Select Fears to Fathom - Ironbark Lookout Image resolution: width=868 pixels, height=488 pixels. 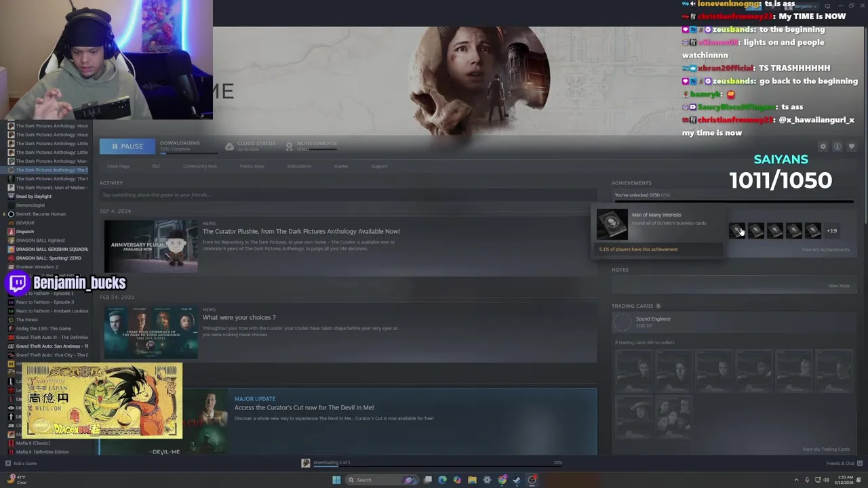(52, 311)
